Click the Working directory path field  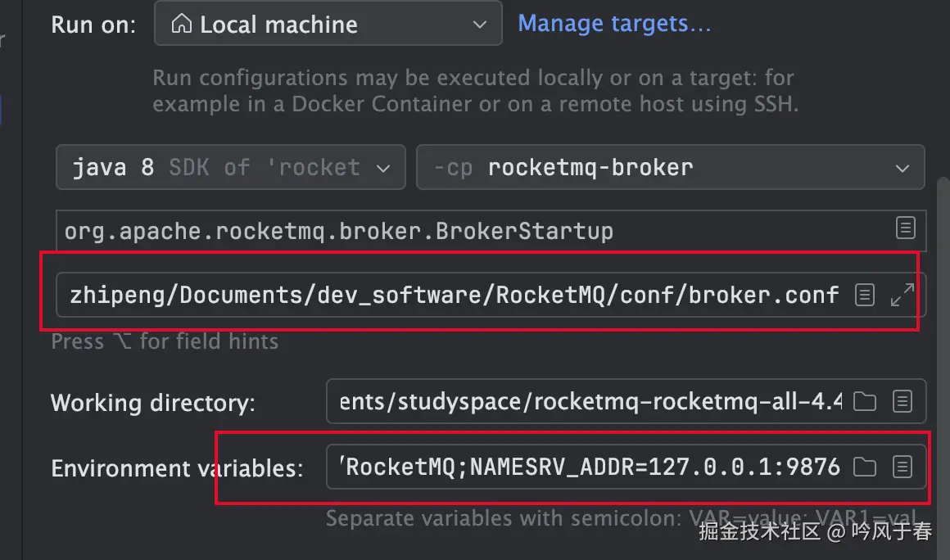(590, 401)
